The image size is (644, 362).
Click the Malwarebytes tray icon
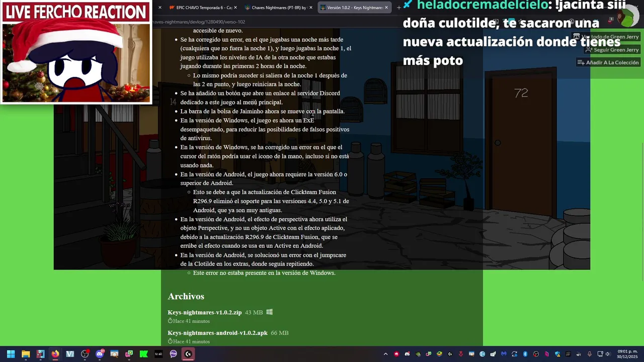[504, 354]
